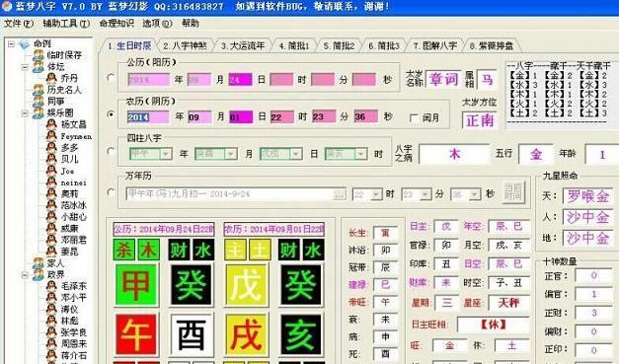Click the lunar hour field showing 22
The width and height of the screenshot is (619, 364).
(x=282, y=117)
